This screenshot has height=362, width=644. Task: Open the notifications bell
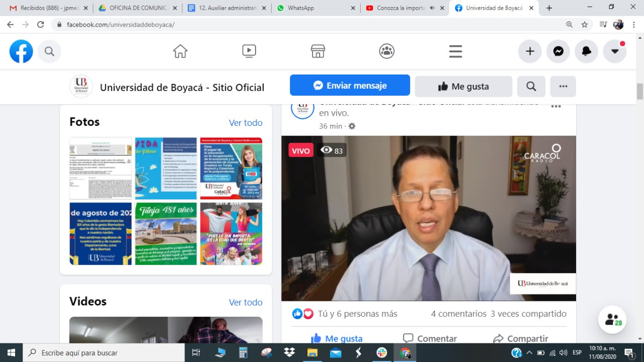tap(587, 51)
